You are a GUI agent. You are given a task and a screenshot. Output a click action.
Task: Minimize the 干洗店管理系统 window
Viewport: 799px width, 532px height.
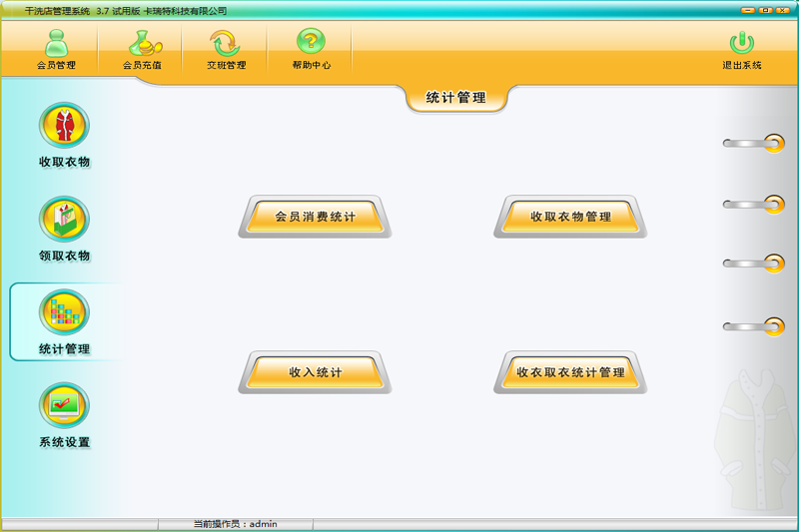point(748,10)
